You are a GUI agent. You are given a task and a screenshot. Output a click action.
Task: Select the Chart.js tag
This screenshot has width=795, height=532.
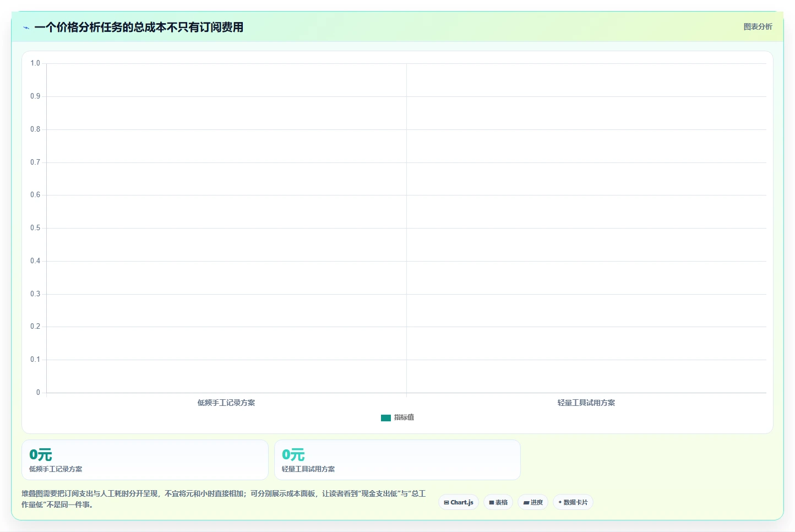coord(459,502)
